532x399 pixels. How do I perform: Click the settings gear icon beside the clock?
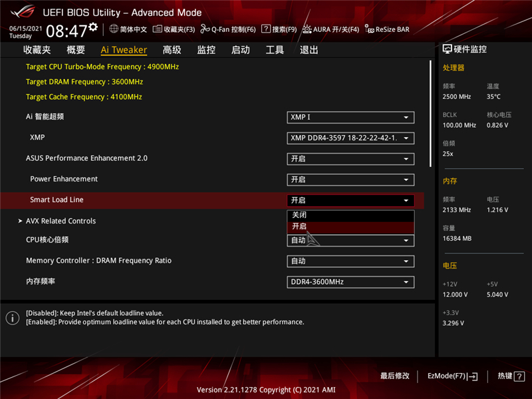[93, 27]
